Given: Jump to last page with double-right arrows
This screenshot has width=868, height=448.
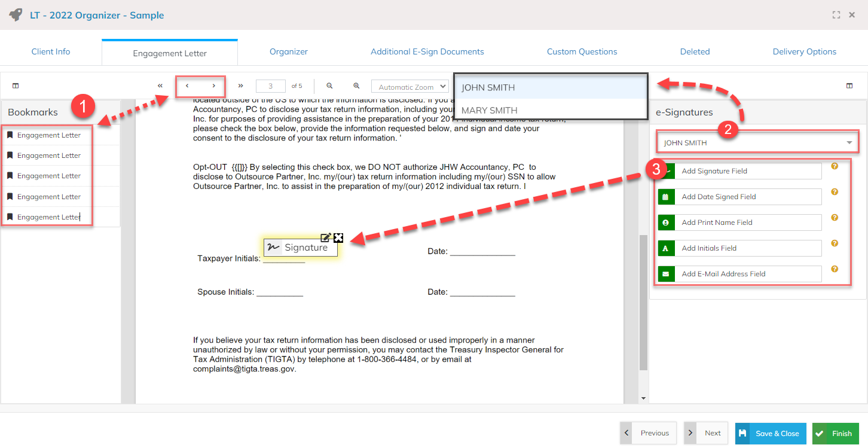Looking at the screenshot, I should coord(241,86).
